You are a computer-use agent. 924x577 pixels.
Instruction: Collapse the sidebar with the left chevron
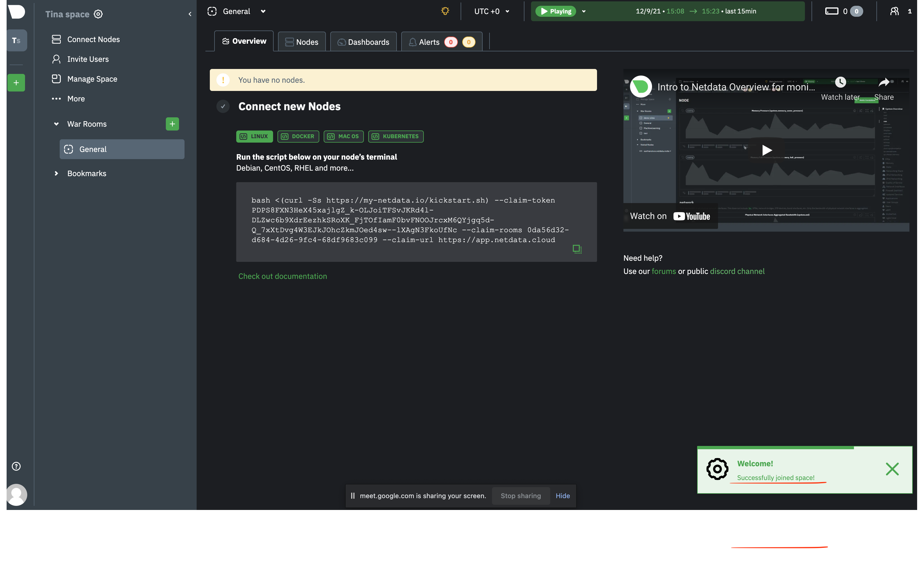point(190,13)
